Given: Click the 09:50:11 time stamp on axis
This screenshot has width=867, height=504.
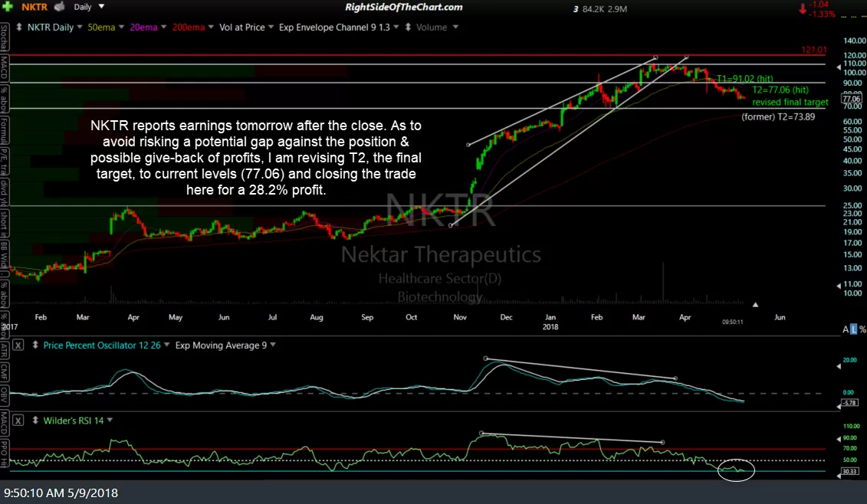Looking at the screenshot, I should tap(733, 322).
